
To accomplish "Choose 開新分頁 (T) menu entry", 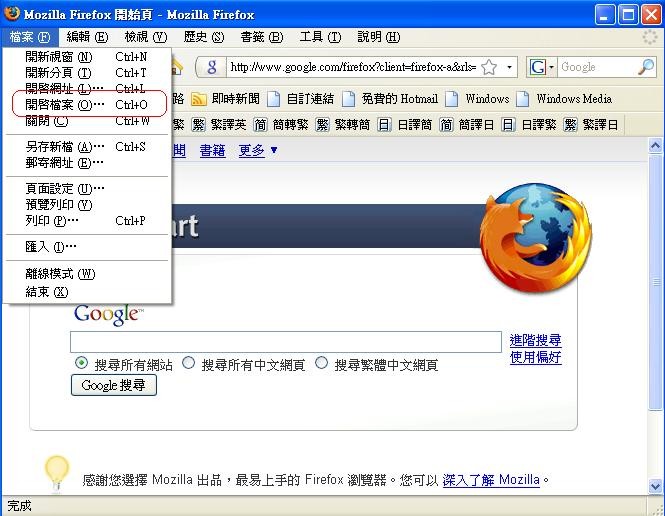I will click(87, 73).
